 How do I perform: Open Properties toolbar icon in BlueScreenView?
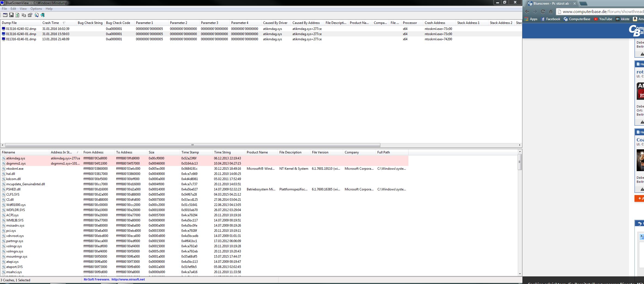(x=30, y=15)
